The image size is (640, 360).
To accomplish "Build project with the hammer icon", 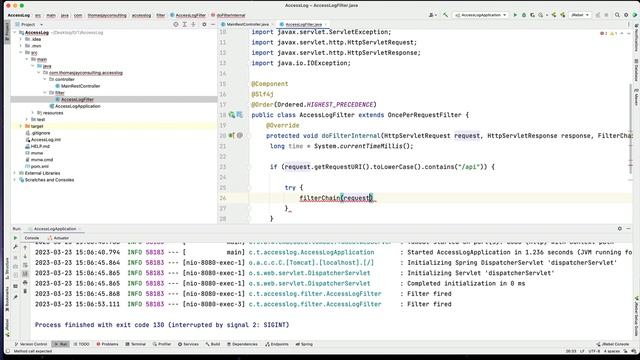I will (x=445, y=15).
